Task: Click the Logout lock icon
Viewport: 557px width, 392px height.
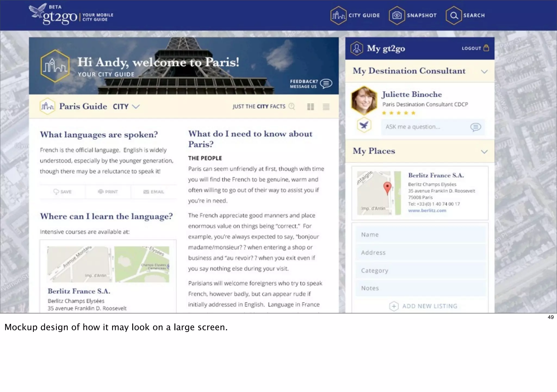Action: click(x=486, y=48)
